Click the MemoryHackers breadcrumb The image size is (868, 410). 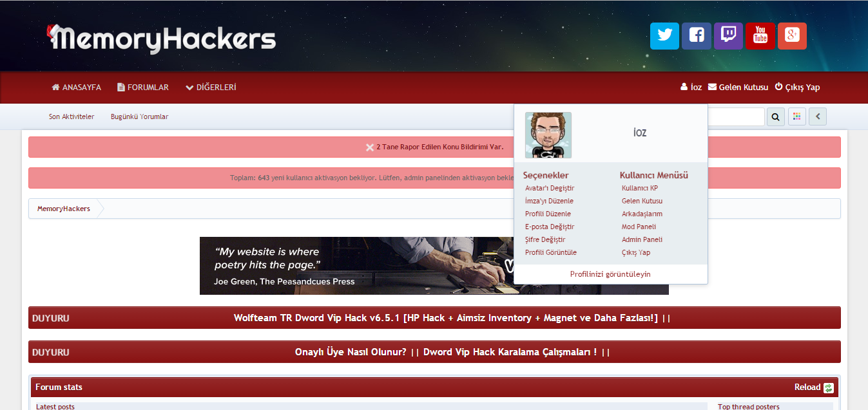coord(63,209)
